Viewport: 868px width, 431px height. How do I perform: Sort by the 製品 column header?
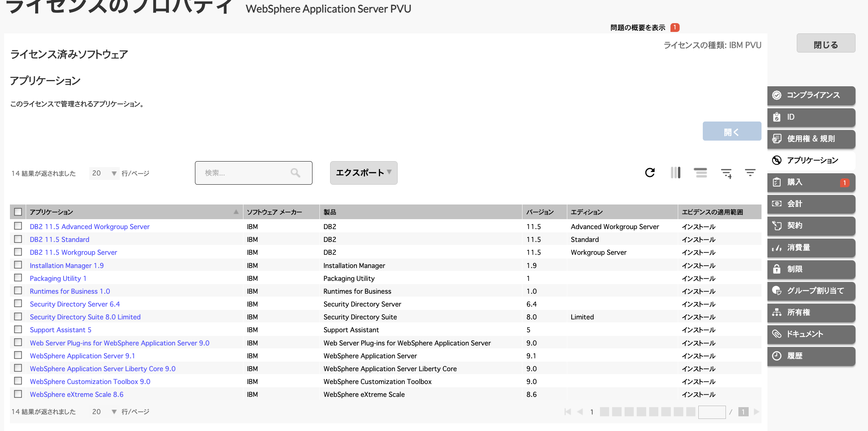point(421,212)
